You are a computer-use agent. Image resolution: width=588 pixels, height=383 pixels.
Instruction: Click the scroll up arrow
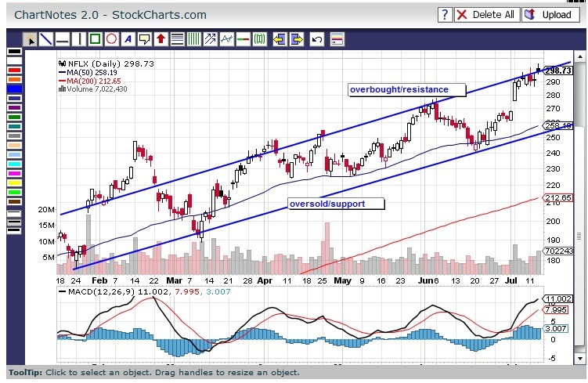point(579,57)
